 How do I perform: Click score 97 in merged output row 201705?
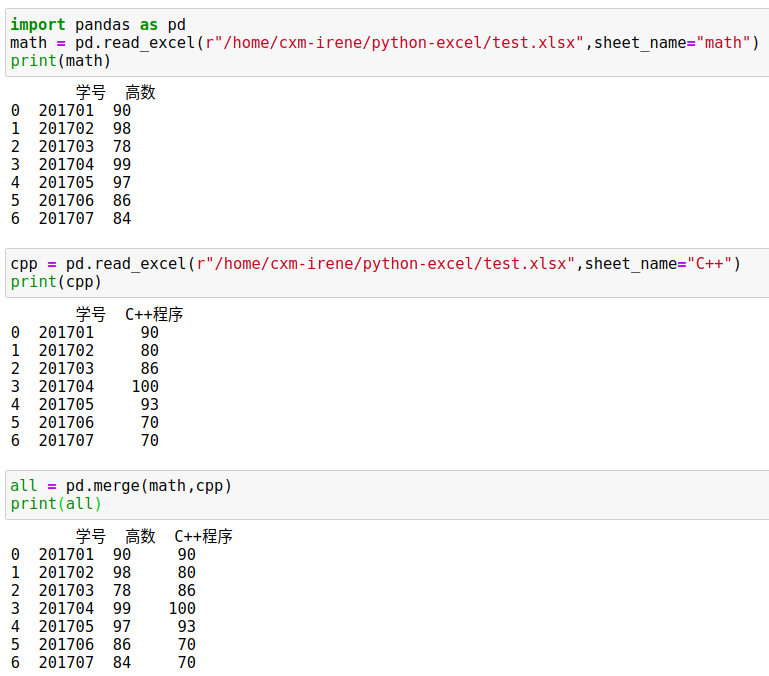pos(122,626)
